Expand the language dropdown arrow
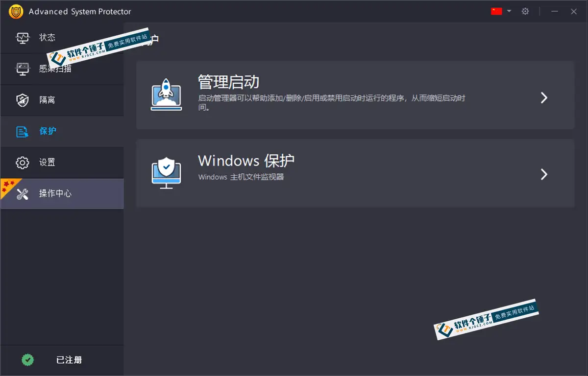The height and width of the screenshot is (376, 588). click(x=509, y=11)
